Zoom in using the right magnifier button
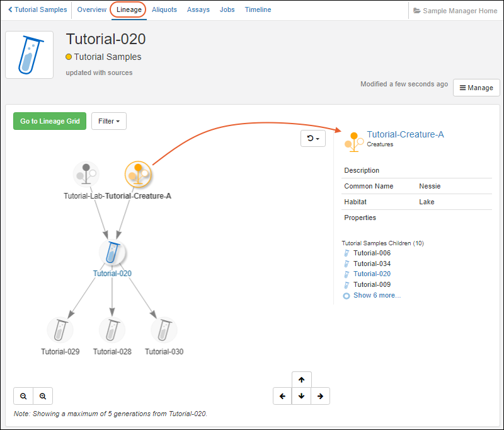Screen dimensions: 504x430 coord(43,396)
